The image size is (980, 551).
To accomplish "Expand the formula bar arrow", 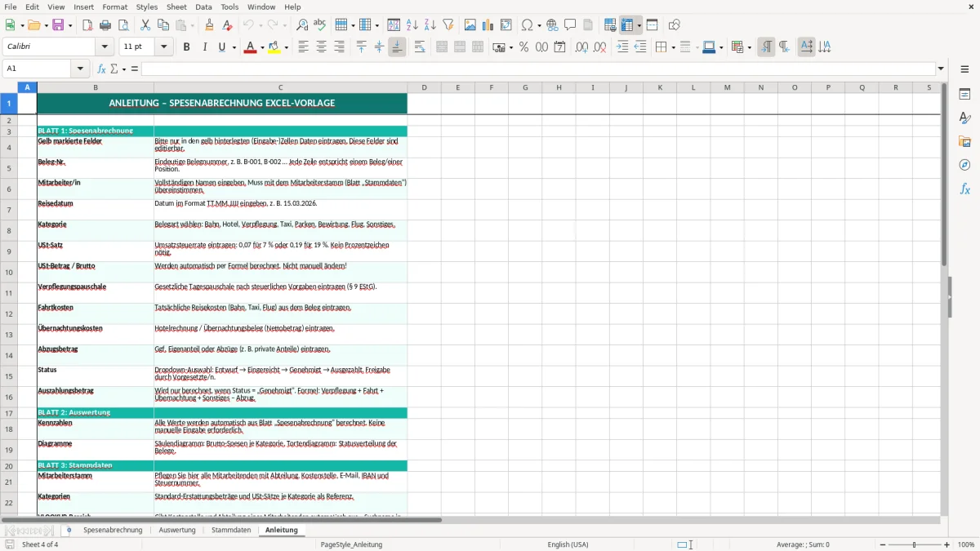I will [x=941, y=69].
